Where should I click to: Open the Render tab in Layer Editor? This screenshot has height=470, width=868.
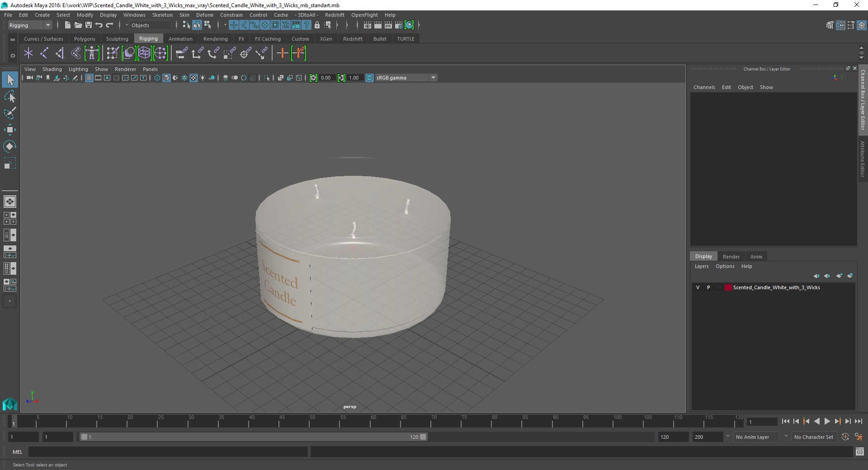[x=731, y=256]
